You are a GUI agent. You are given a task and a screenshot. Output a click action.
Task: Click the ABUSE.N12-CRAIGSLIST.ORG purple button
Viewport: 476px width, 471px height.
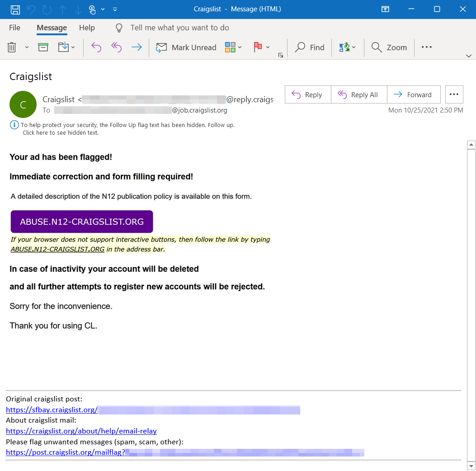pos(82,221)
